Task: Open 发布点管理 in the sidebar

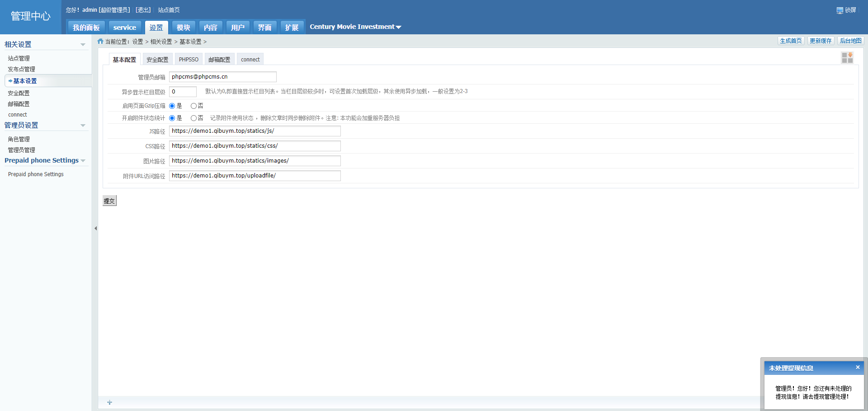Action: tap(22, 69)
